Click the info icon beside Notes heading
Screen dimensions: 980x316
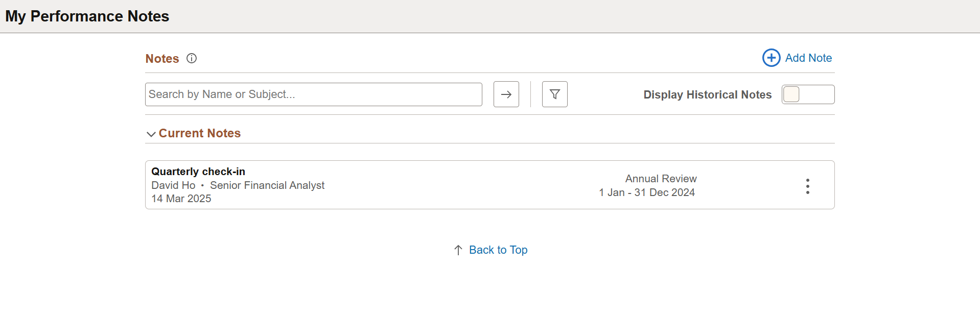(192, 58)
